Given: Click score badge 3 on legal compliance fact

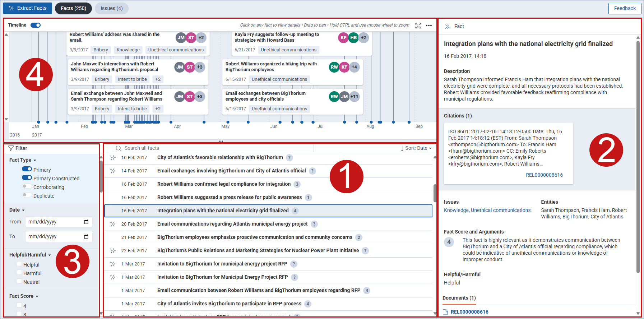Looking at the screenshot, I should (297, 184).
